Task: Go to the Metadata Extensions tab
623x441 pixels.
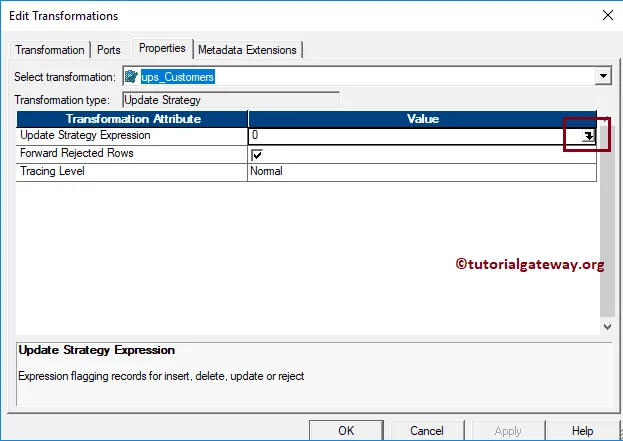Action: coord(247,50)
